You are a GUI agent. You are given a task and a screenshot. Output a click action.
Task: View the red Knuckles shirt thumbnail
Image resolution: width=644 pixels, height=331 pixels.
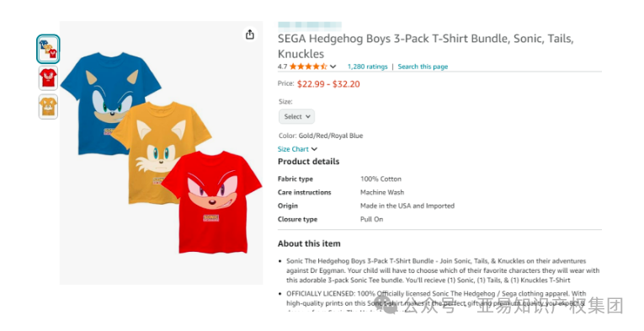tap(48, 78)
